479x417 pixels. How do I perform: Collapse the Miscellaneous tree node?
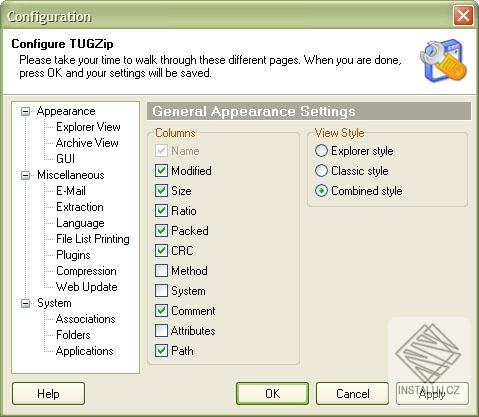[25, 175]
